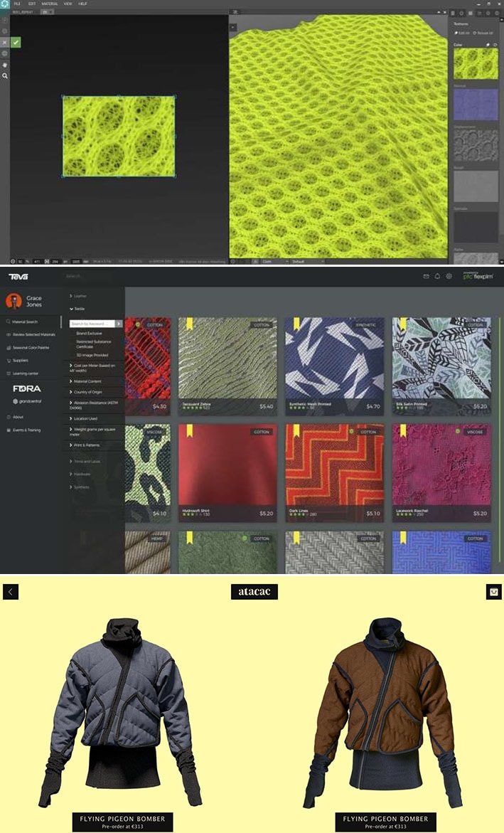Open the shopping bag icon on atacac page

(x=494, y=591)
